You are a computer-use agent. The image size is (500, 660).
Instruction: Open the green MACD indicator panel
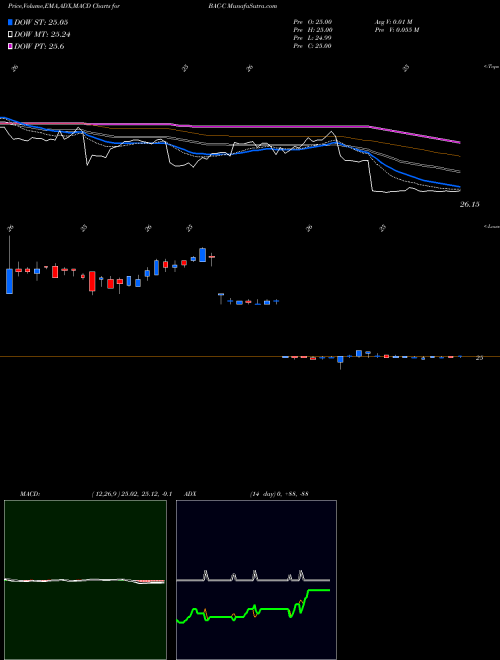tap(85, 580)
